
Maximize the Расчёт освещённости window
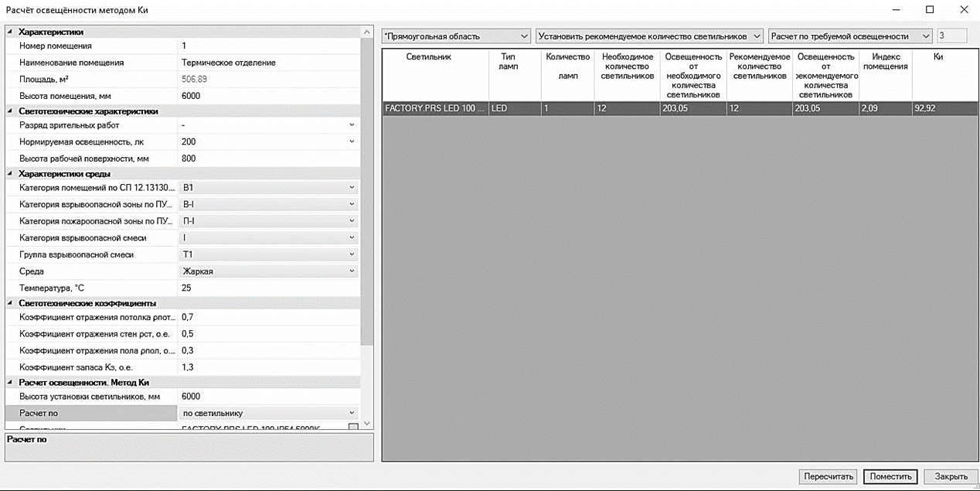click(930, 10)
